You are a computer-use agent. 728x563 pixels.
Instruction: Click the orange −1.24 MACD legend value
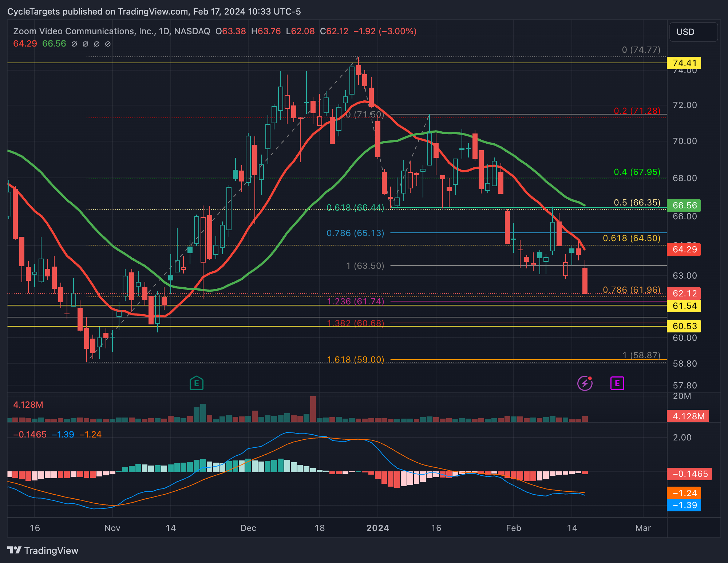tap(90, 435)
